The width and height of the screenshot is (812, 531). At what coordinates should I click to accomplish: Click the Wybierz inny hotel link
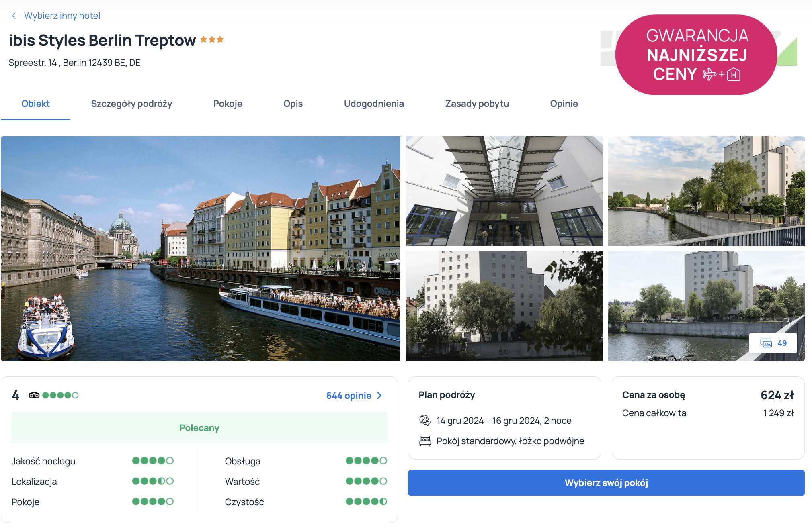62,16
